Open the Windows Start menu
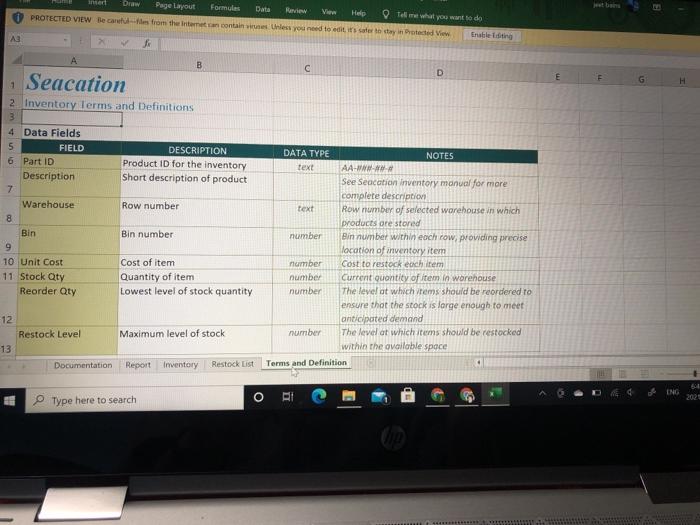 tap(9, 400)
